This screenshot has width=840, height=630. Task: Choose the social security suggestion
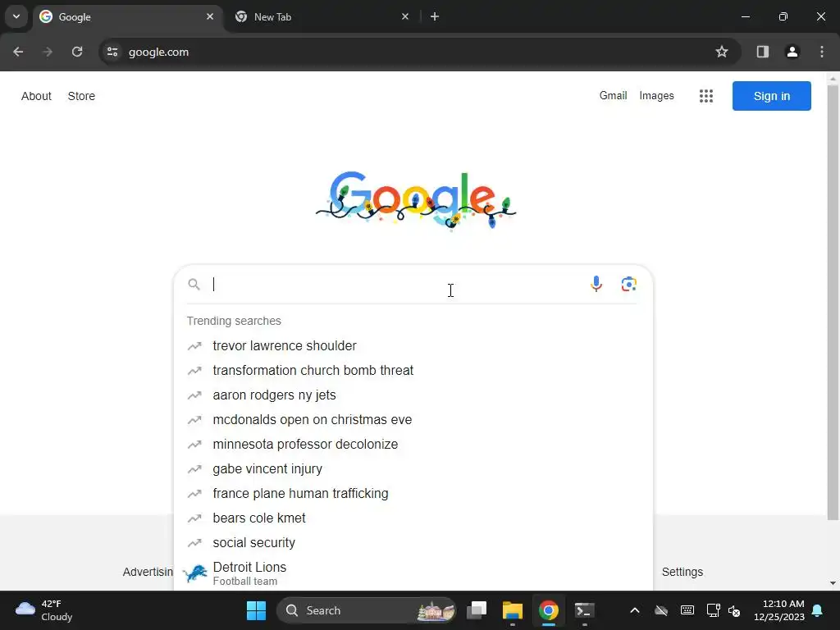point(413,543)
